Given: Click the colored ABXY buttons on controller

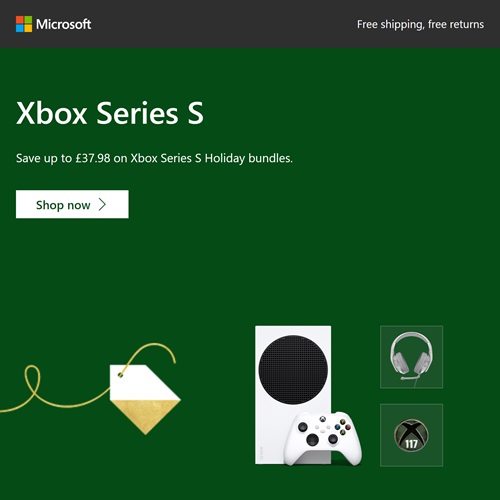Looking at the screenshot, I should click(x=343, y=427).
